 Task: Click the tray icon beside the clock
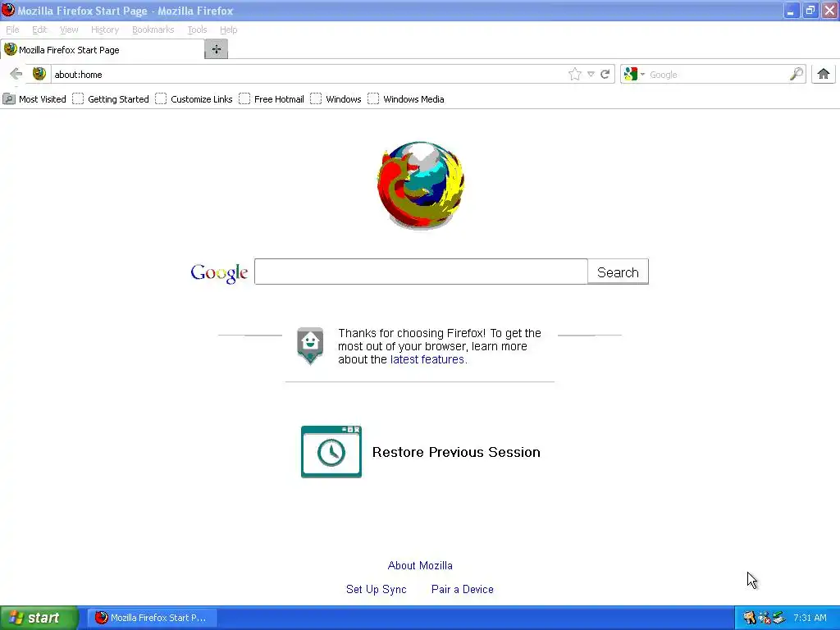coord(779,618)
